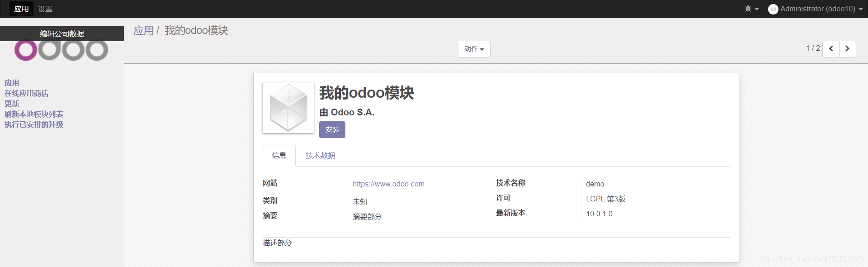
Task: Click the author text 由 Odoo S.A.
Action: 347,112
